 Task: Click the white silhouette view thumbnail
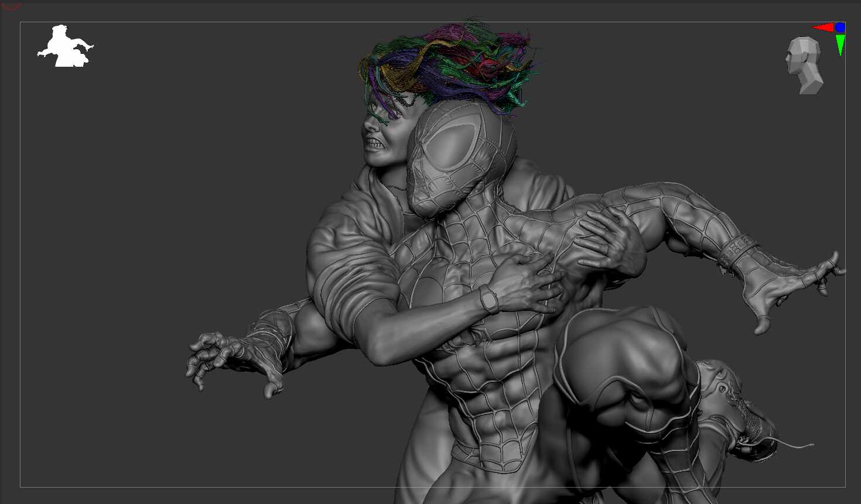coord(66,46)
